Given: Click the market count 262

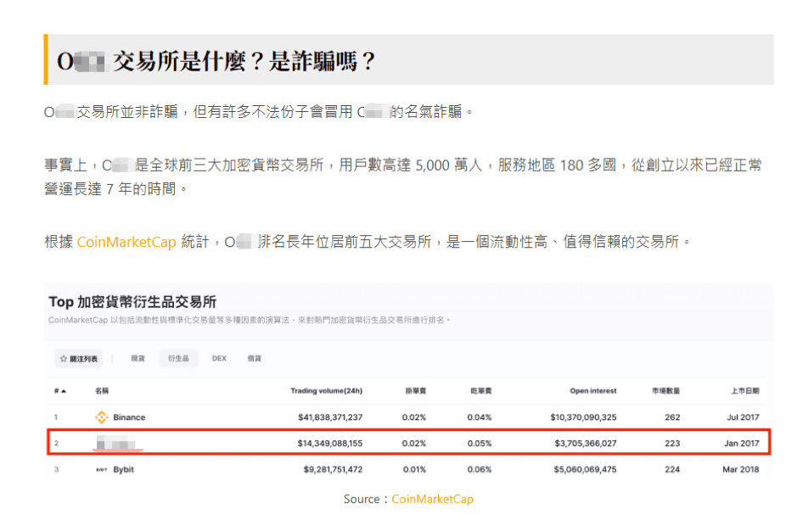Looking at the screenshot, I should pos(672,417).
